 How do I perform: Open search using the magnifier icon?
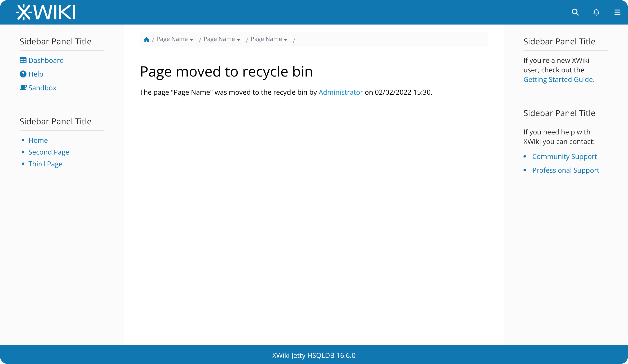click(x=575, y=12)
